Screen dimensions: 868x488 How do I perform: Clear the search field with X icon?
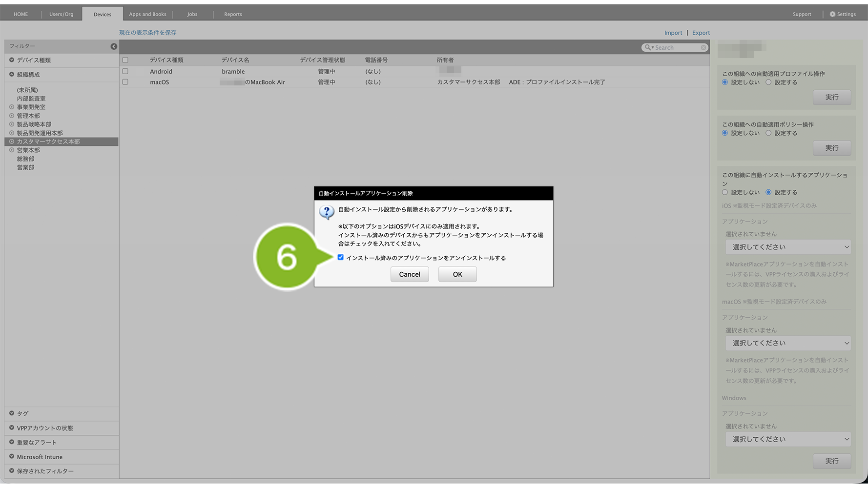(x=703, y=47)
